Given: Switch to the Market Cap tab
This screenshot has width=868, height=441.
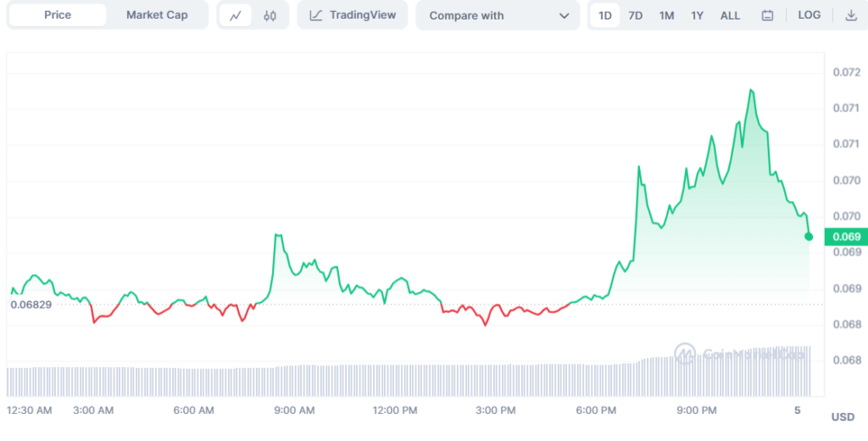Looking at the screenshot, I should (x=157, y=15).
